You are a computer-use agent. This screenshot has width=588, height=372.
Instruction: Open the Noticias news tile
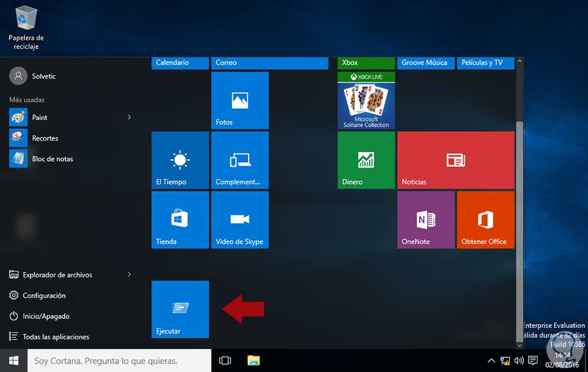pyautogui.click(x=456, y=160)
